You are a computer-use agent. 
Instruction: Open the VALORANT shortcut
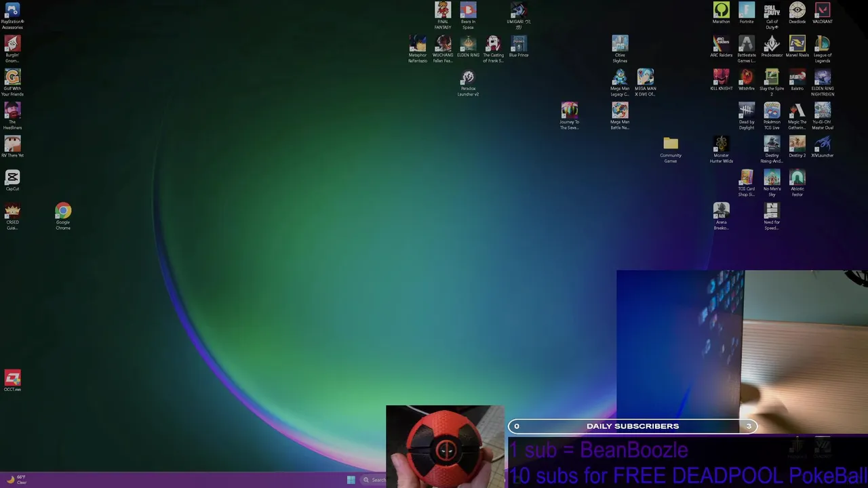point(823,13)
